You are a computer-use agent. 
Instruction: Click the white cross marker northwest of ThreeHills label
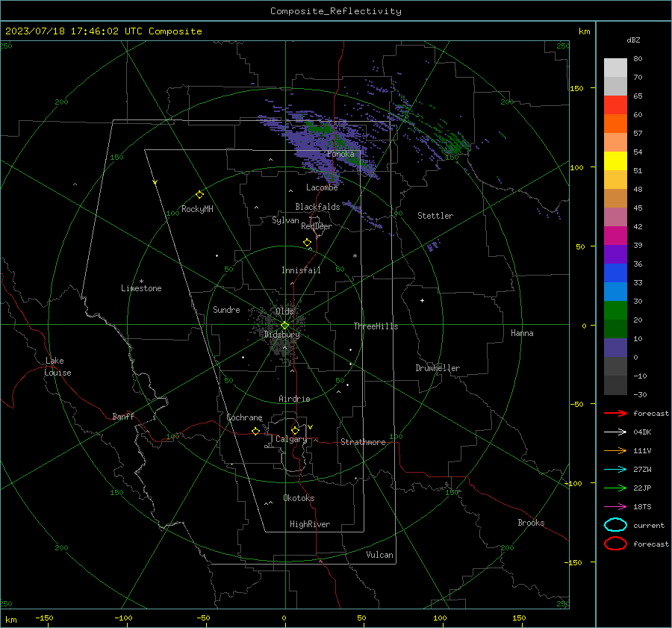pos(422,300)
